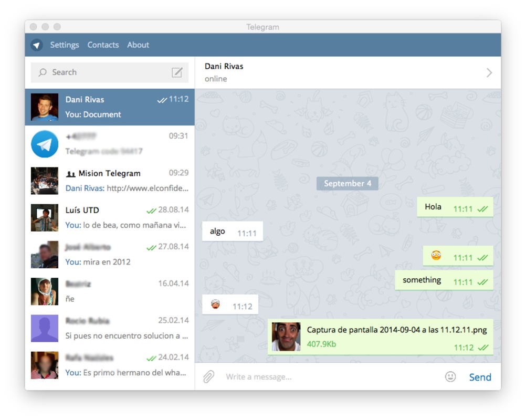Open the Contacts menu

[x=103, y=45]
